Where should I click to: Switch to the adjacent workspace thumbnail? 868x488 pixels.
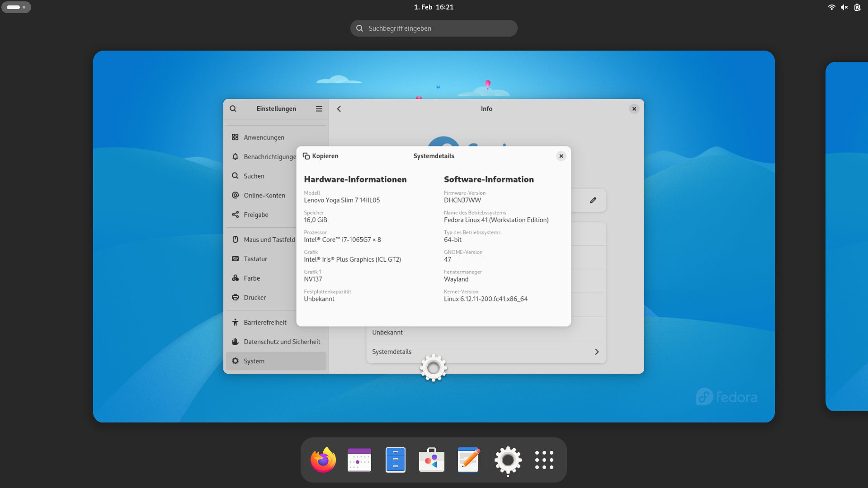(x=847, y=236)
